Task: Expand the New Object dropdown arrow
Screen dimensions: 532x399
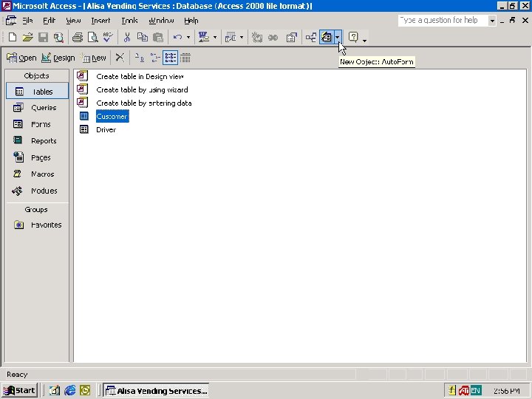Action: click(338, 37)
